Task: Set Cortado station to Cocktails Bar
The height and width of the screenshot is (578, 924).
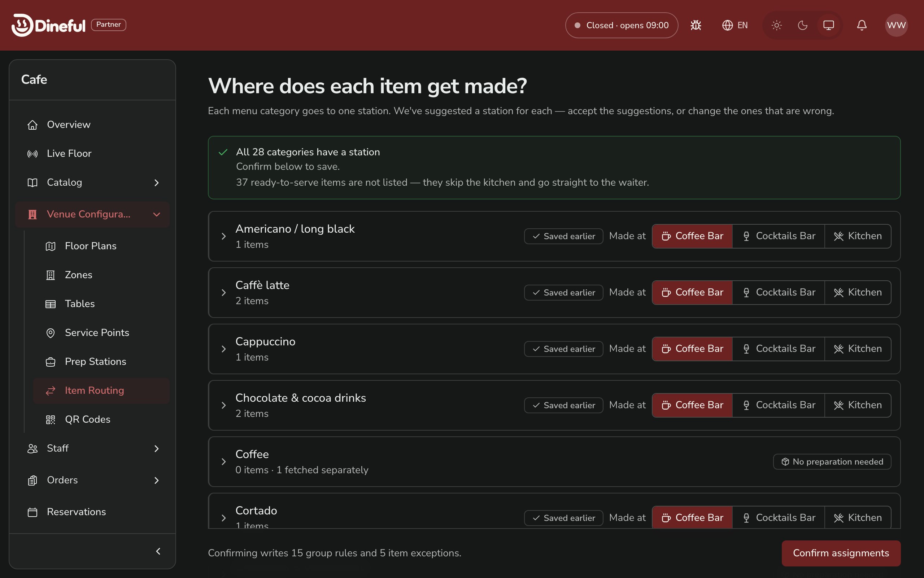Action: point(779,518)
